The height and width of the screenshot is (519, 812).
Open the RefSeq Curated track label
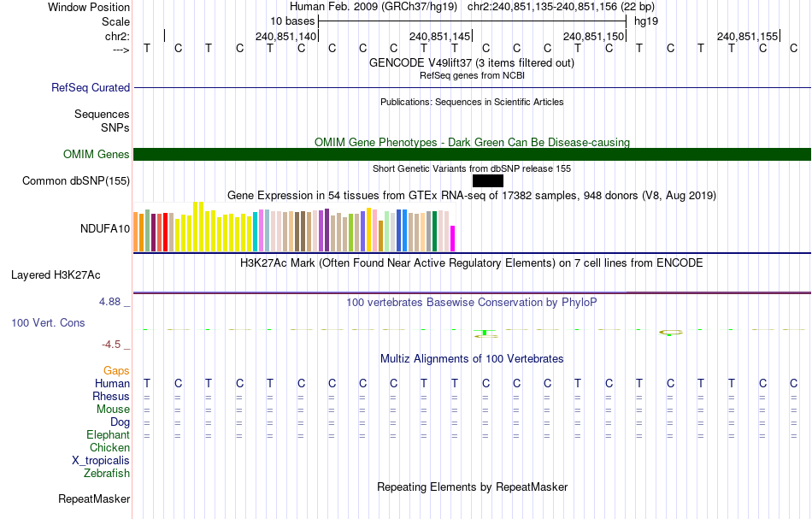click(x=91, y=87)
